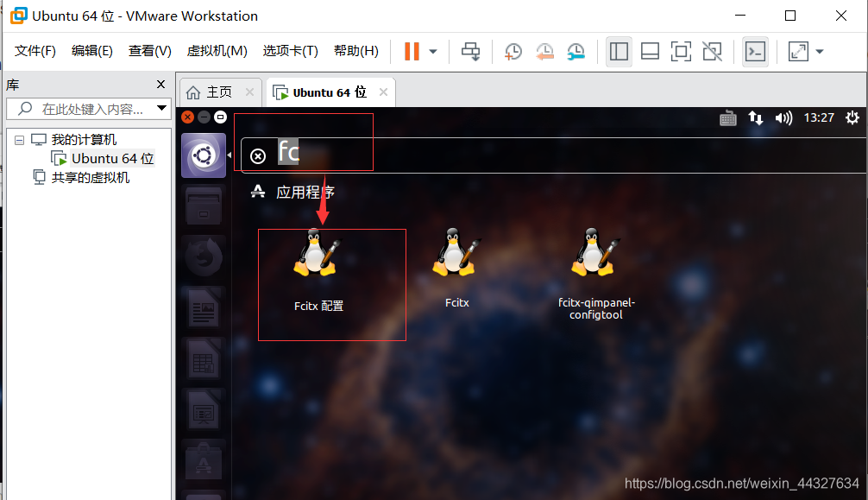Open the stretch display dropdown arrow
The width and height of the screenshot is (868, 500).
click(820, 52)
